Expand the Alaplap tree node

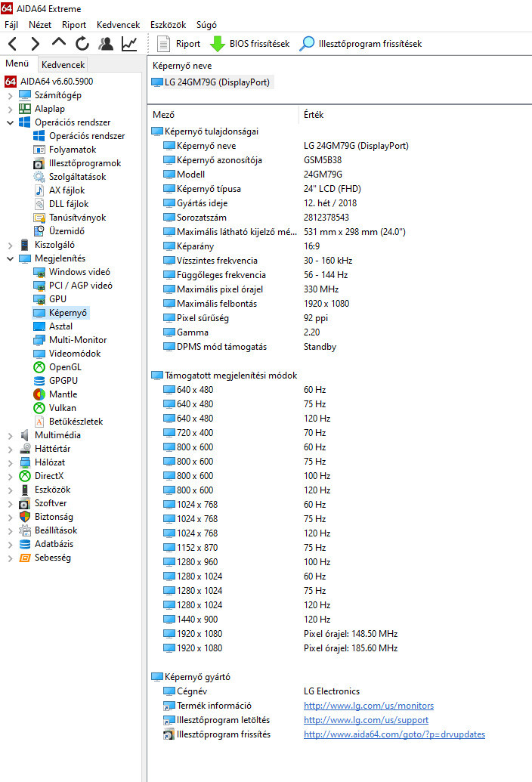coord(11,109)
